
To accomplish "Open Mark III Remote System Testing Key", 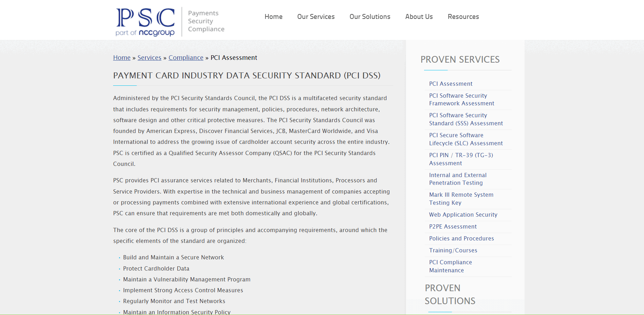I will click(x=461, y=198).
